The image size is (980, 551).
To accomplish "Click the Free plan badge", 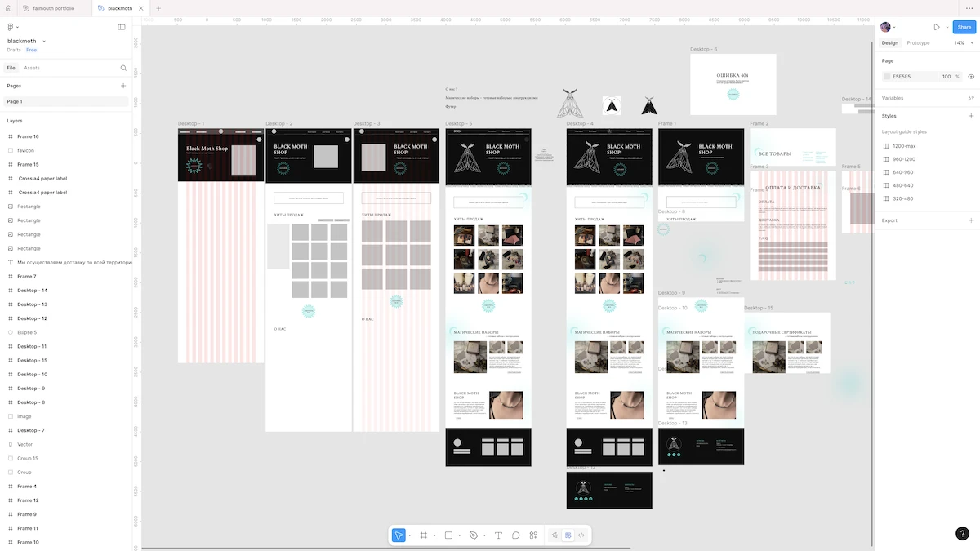I will coord(31,50).
